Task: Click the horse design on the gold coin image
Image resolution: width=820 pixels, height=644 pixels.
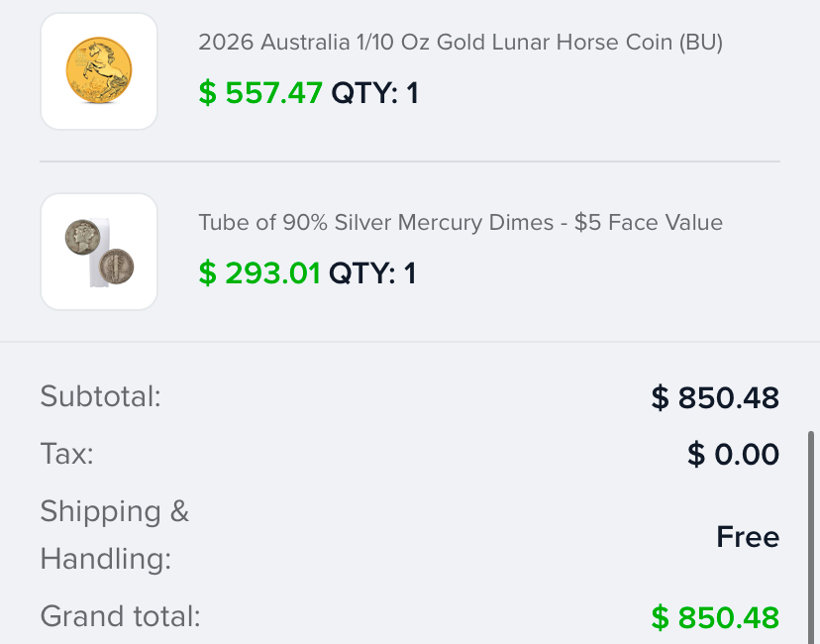Action: point(99,67)
